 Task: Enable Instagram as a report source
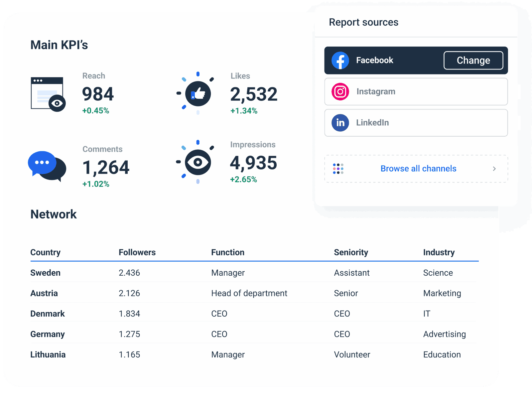[416, 91]
